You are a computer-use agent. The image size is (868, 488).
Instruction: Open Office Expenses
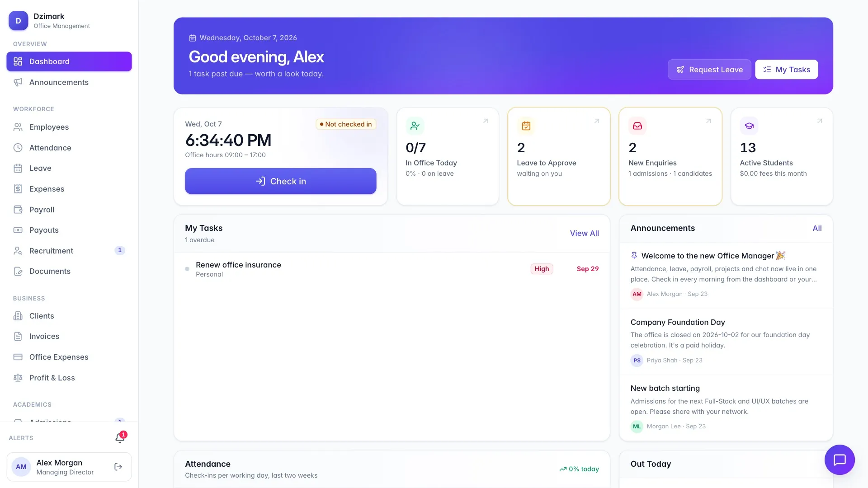click(x=69, y=357)
